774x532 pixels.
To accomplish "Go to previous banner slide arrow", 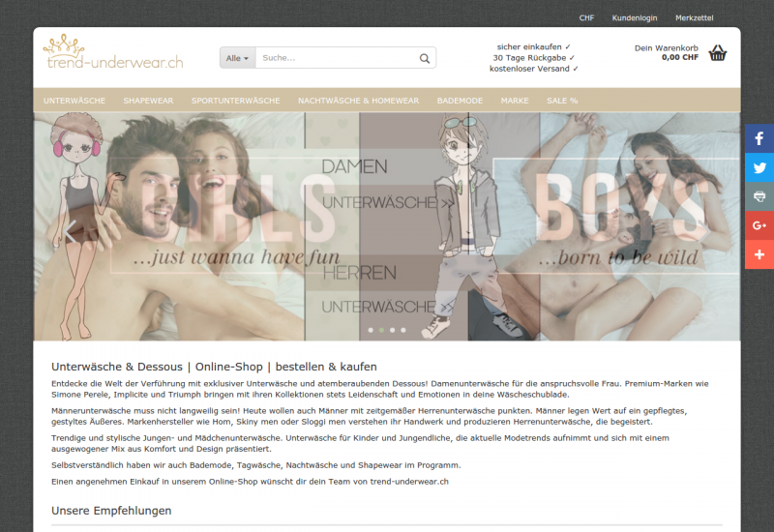I will 70,230.
